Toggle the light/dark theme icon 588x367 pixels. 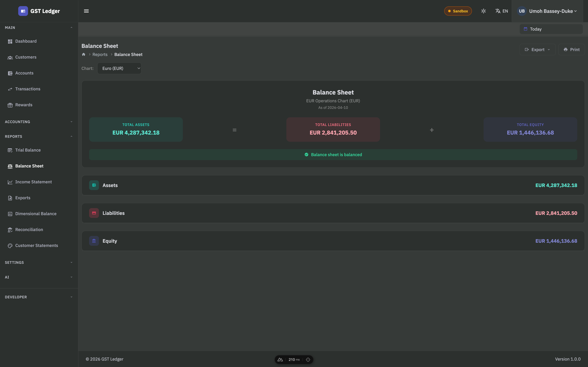(484, 11)
